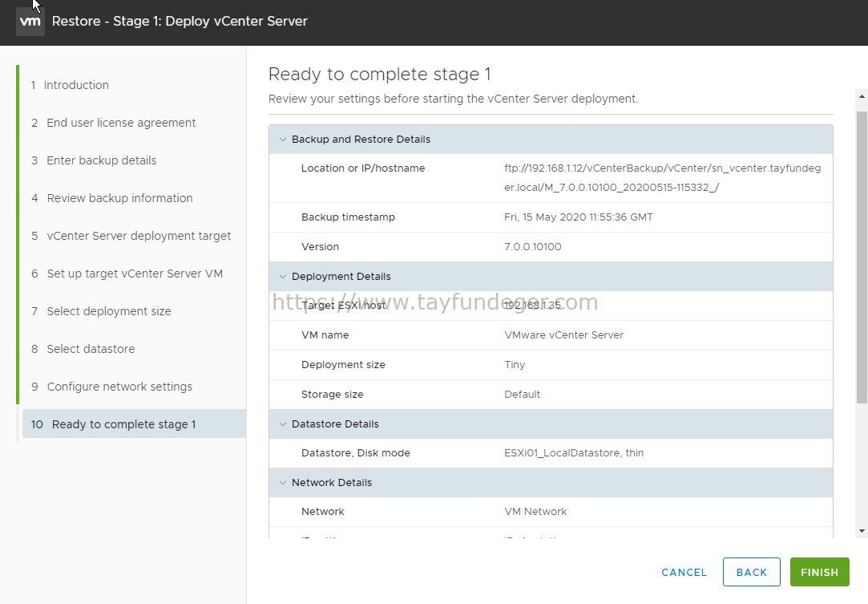The width and height of the screenshot is (868, 604).
Task: Open Set up target vCenter Server VM step
Action: click(x=127, y=274)
